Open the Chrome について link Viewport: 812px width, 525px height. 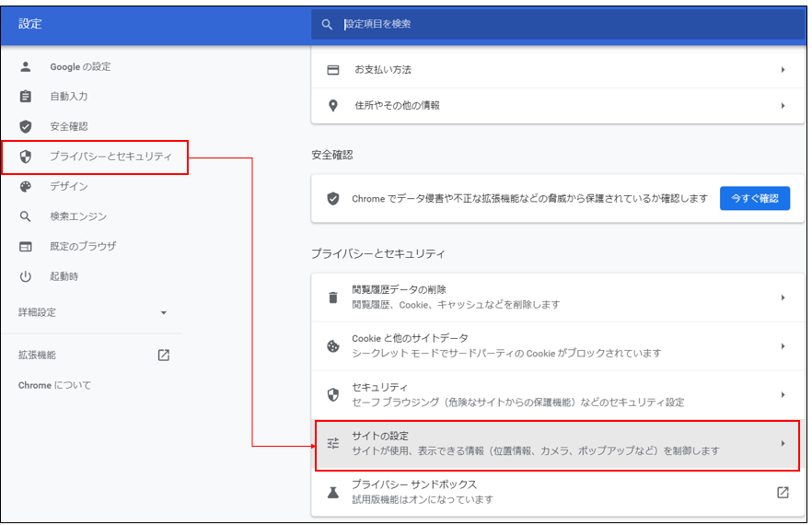pos(55,385)
